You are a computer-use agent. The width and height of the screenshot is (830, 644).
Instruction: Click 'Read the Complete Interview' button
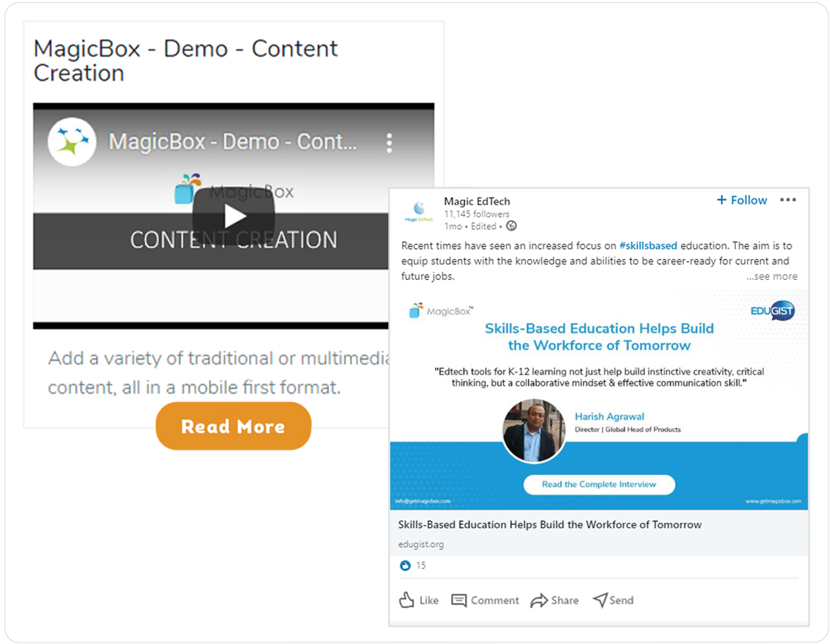tap(599, 484)
